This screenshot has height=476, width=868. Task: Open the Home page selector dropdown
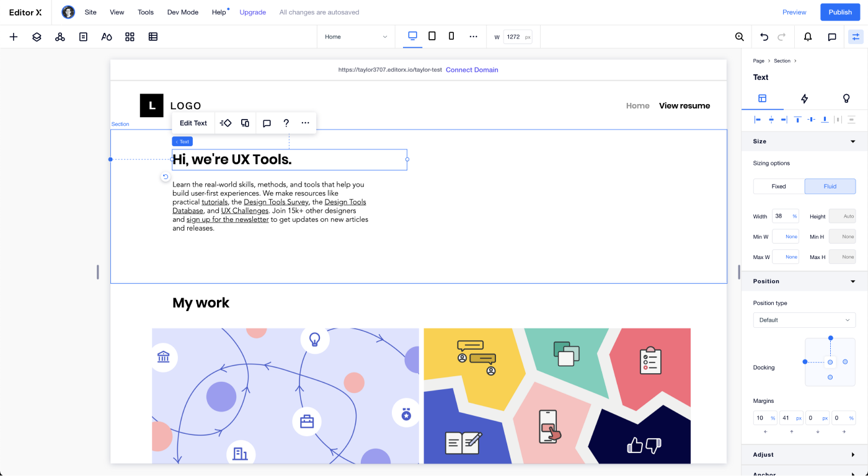[x=356, y=37]
